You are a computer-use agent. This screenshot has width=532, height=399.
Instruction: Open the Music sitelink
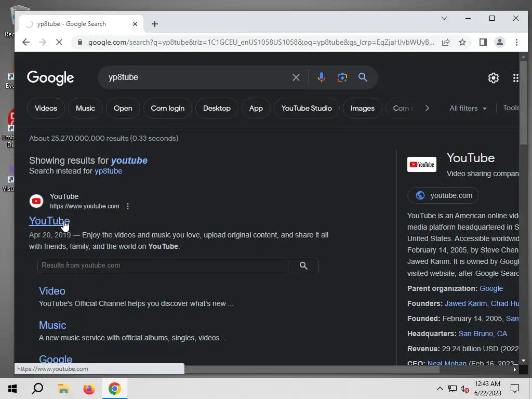pos(52,325)
